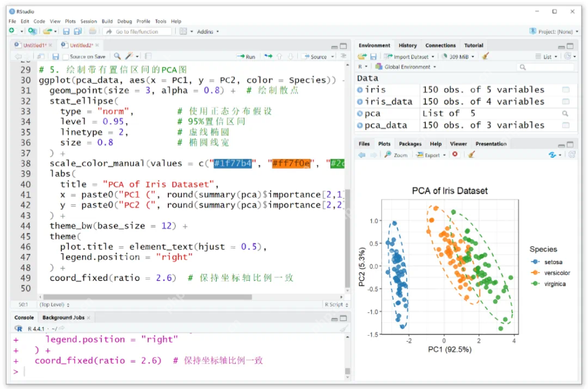Open Zoom for the plot viewer
The height and width of the screenshot is (389, 588).
(396, 155)
